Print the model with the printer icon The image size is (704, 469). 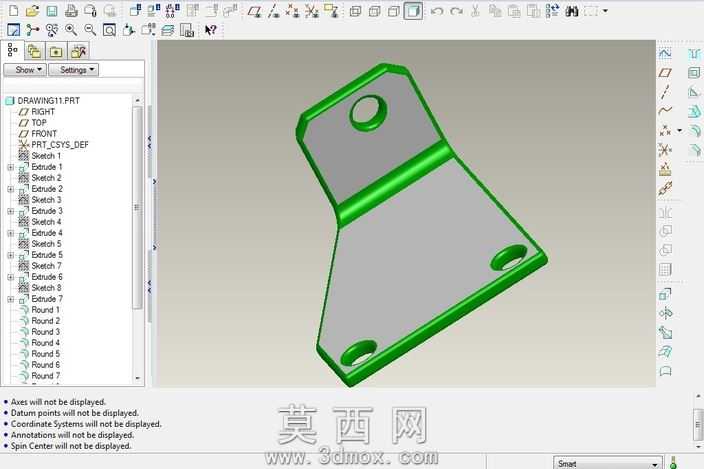[x=71, y=11]
